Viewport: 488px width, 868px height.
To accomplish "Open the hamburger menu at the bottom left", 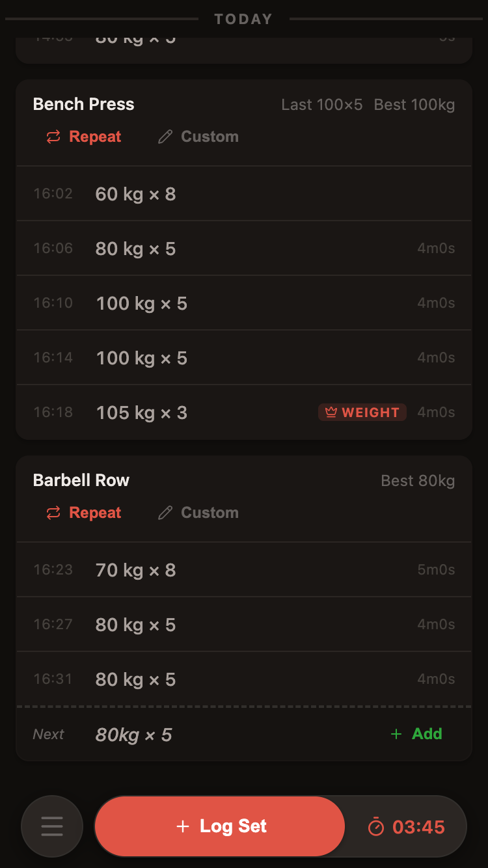I will 52,826.
